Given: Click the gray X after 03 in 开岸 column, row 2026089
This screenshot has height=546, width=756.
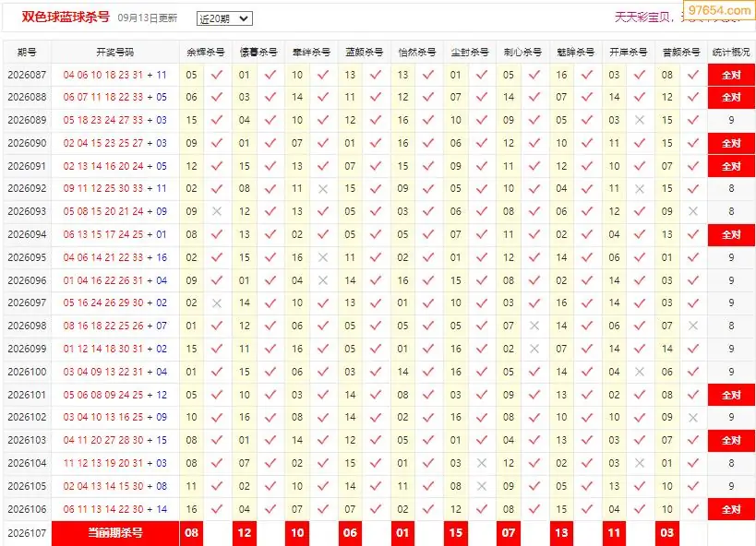Looking at the screenshot, I should (640, 120).
